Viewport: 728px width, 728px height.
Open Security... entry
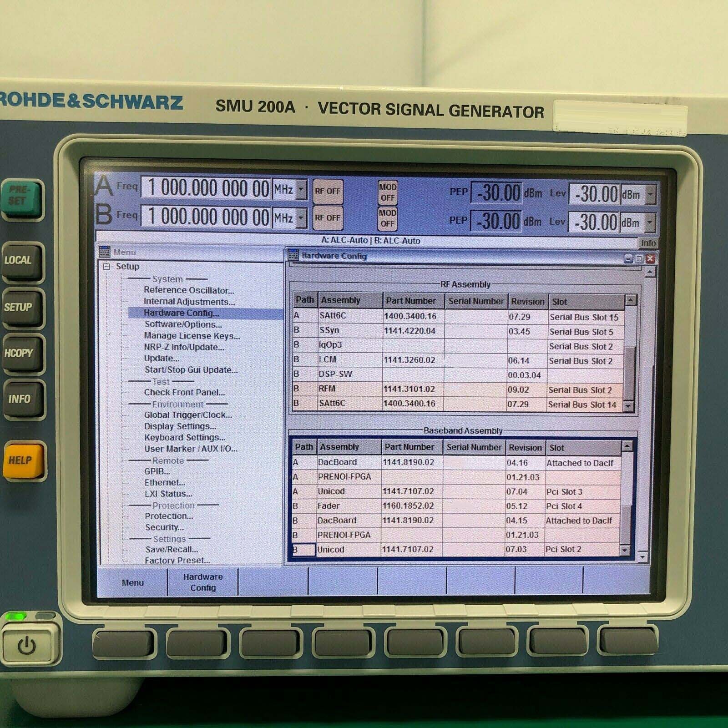[x=165, y=527]
